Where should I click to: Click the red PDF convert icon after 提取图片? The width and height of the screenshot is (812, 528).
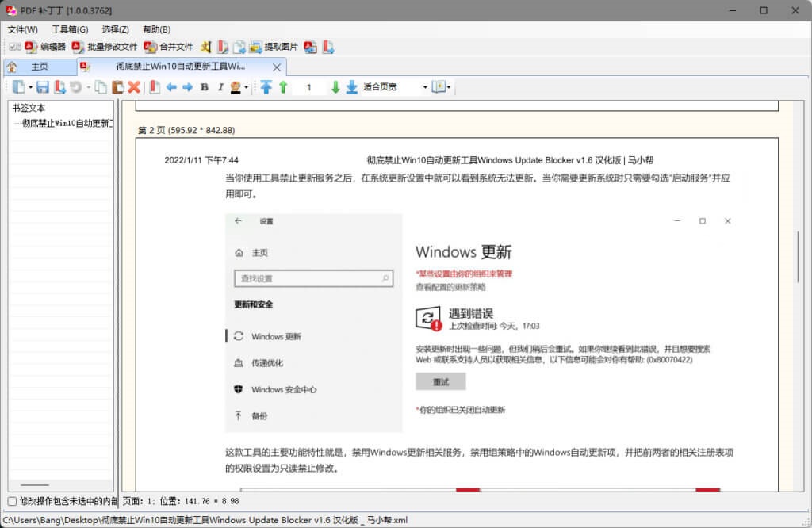(x=311, y=47)
